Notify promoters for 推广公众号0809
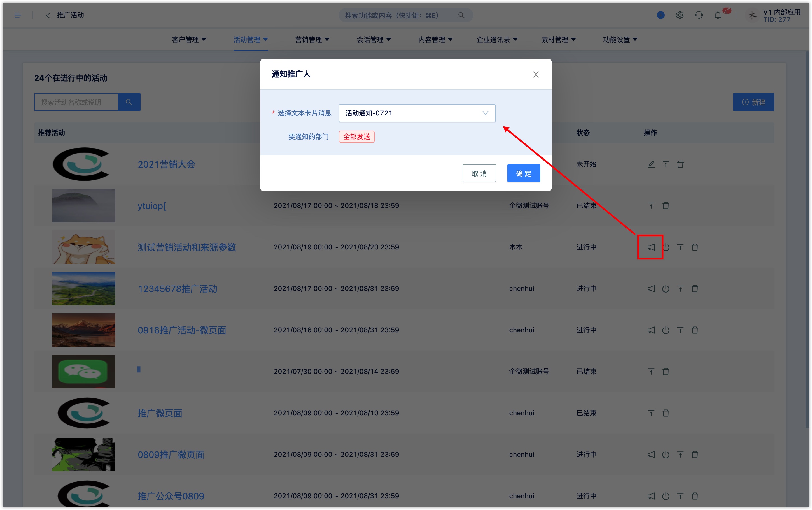 pos(651,496)
